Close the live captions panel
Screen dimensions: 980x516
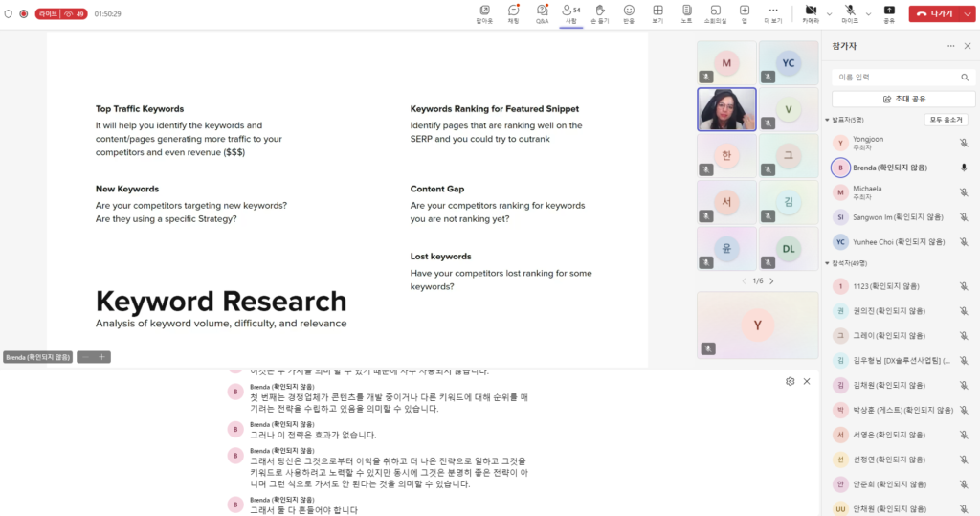click(807, 382)
